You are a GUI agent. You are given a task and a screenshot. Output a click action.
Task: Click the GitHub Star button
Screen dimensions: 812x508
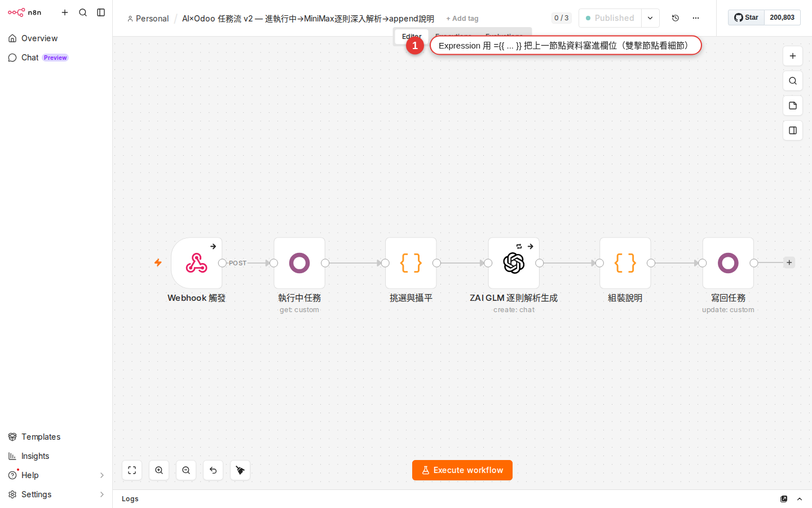(x=746, y=17)
